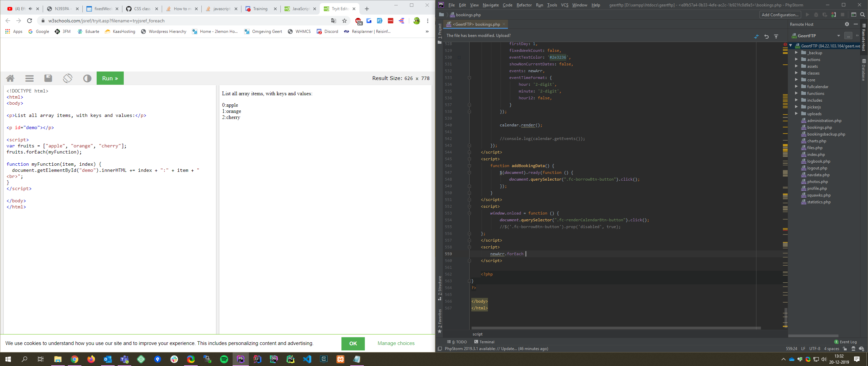Rotate the tryit editor layout
Viewport: 868px width, 366px height.
[x=67, y=78]
